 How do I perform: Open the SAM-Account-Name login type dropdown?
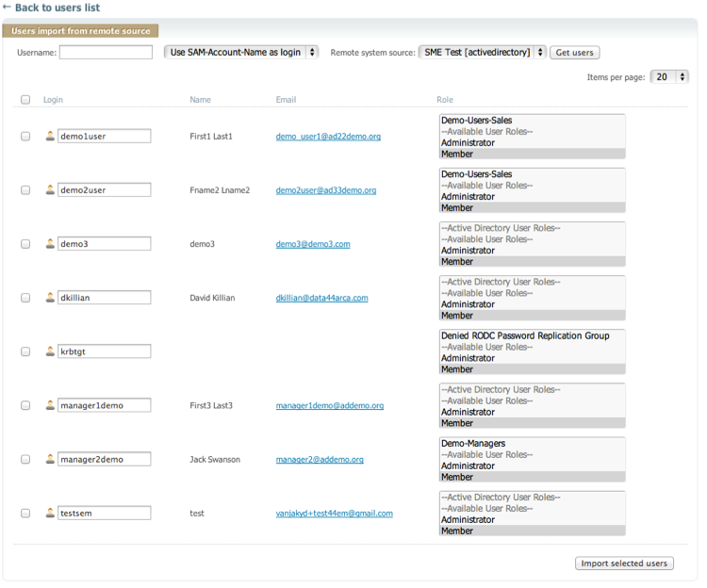click(241, 53)
